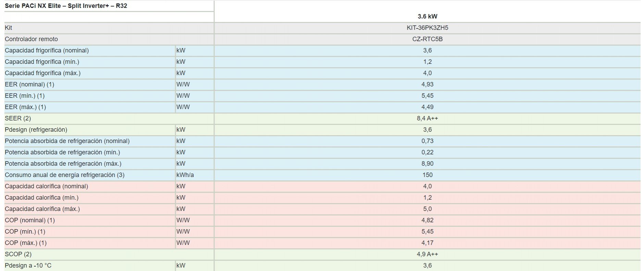Click the value '1,2' for Capacidad calorífica (mín.)
Screen dimensions: 644x271
click(427, 198)
